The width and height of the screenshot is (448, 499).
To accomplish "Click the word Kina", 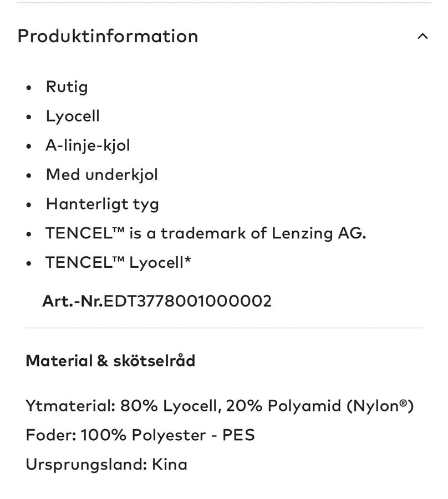I will [x=170, y=464].
